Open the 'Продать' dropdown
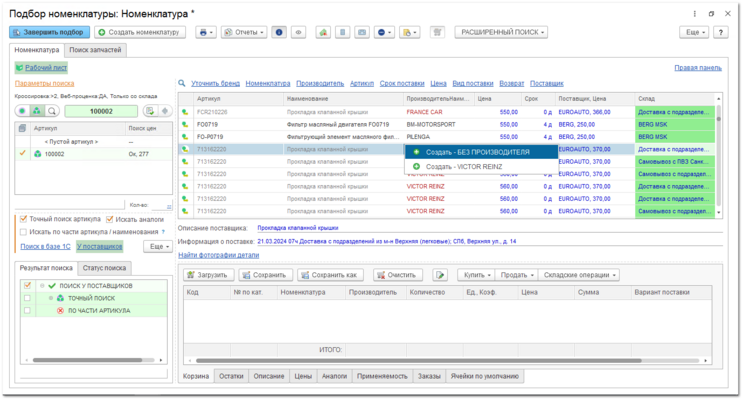This screenshot has width=743, height=400. click(517, 275)
